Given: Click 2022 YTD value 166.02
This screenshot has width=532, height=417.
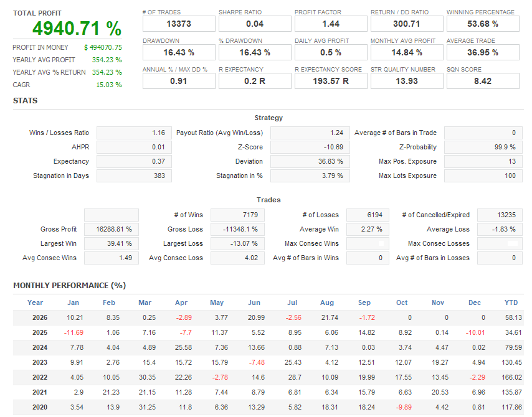Looking at the screenshot, I should click(511, 377).
